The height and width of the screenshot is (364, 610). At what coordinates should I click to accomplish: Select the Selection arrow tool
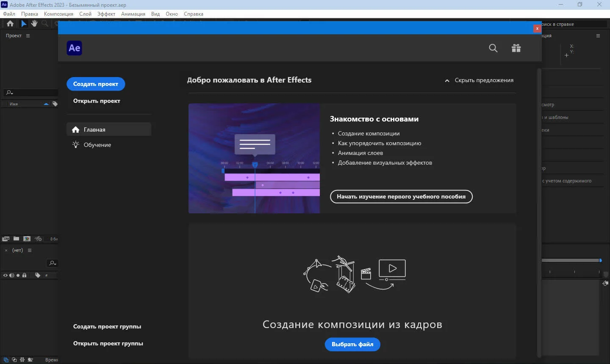(x=24, y=24)
